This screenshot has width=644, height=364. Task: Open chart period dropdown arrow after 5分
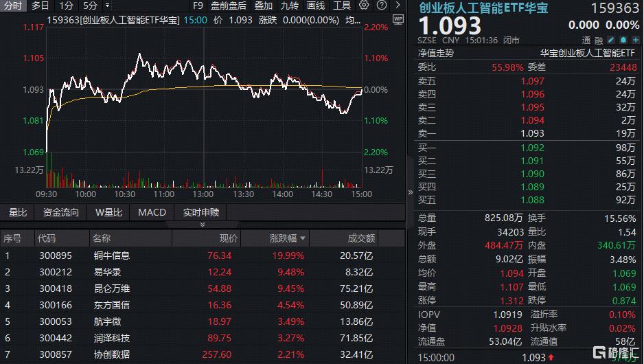(108, 5)
